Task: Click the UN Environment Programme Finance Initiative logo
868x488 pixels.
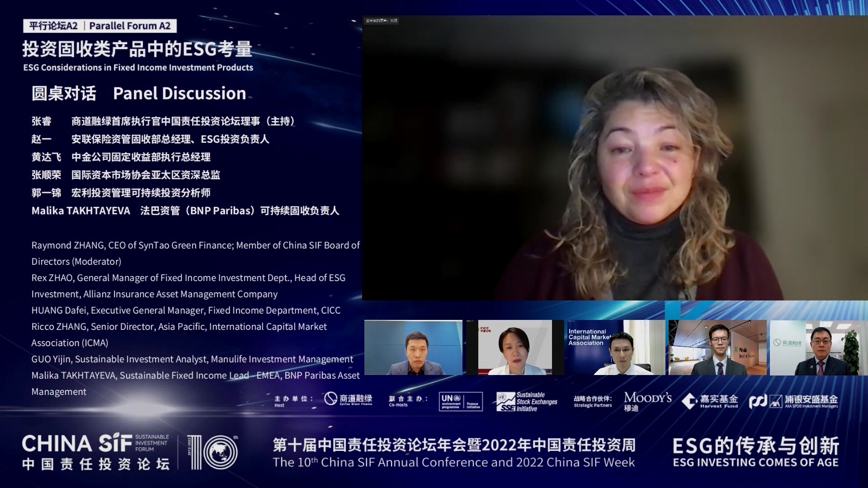Action: tap(460, 401)
